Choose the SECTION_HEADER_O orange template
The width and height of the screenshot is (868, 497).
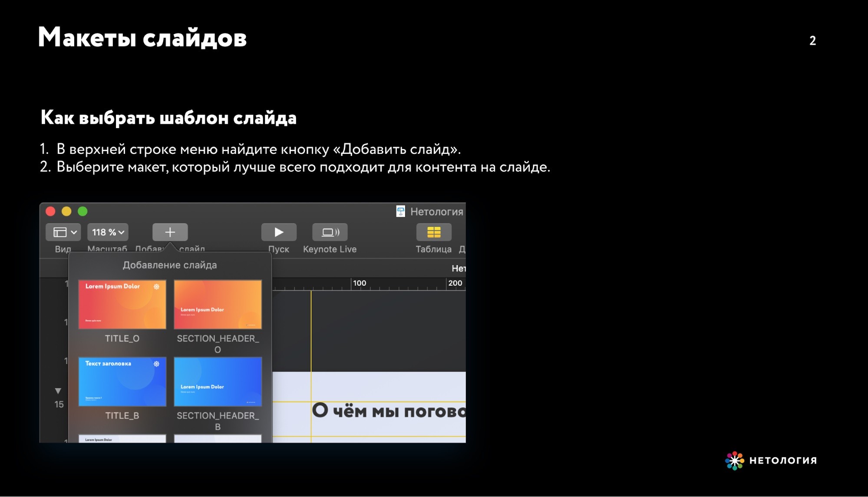click(x=218, y=304)
